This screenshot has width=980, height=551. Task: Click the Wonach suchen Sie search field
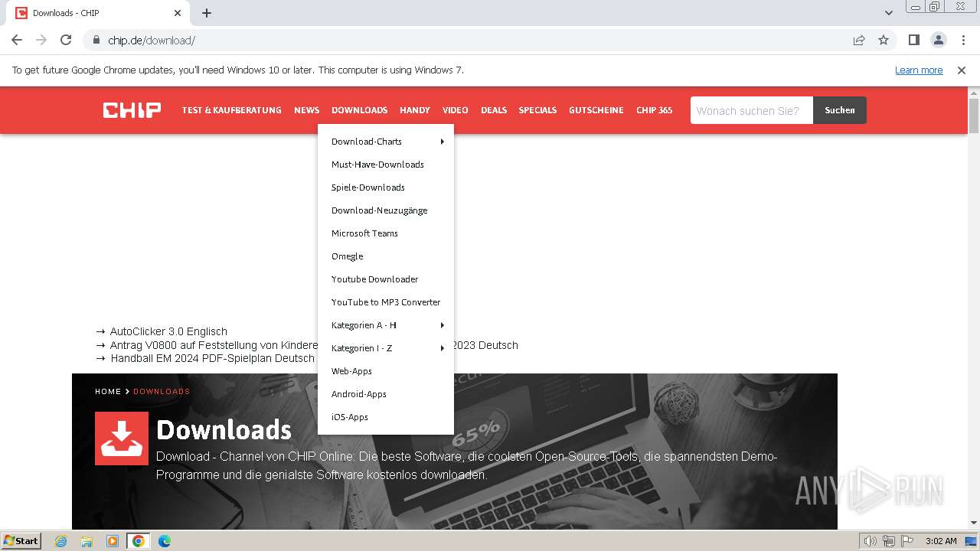click(x=752, y=110)
